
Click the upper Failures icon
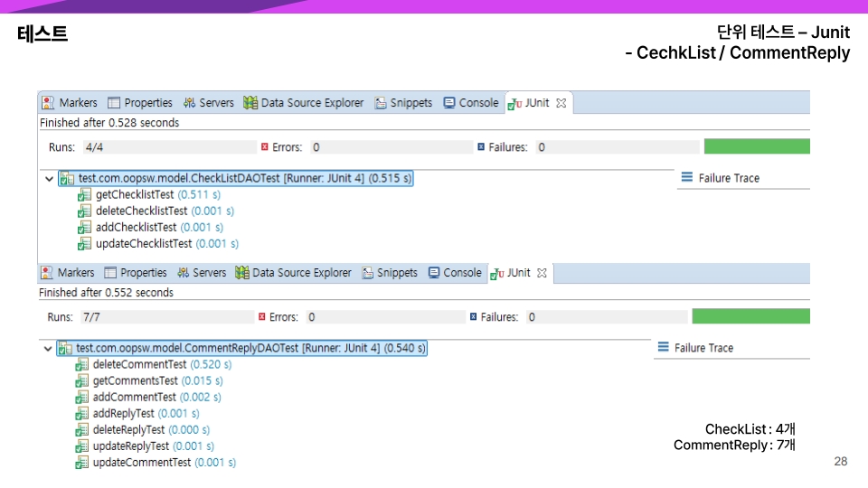(481, 146)
